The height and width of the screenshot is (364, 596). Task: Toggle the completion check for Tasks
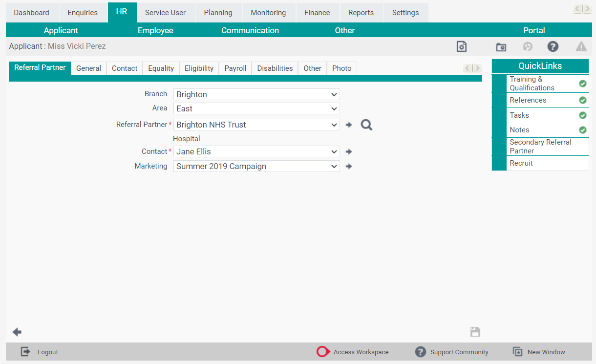coord(582,115)
